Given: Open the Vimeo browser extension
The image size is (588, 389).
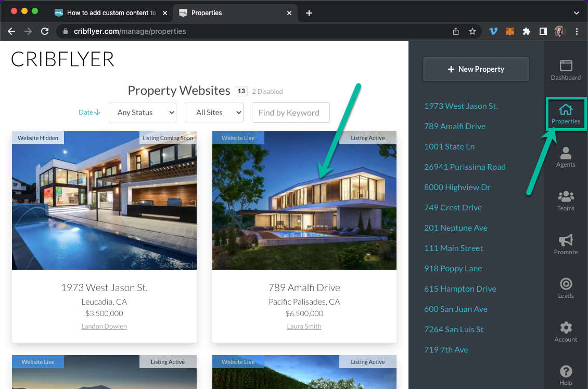Looking at the screenshot, I should coord(493,32).
